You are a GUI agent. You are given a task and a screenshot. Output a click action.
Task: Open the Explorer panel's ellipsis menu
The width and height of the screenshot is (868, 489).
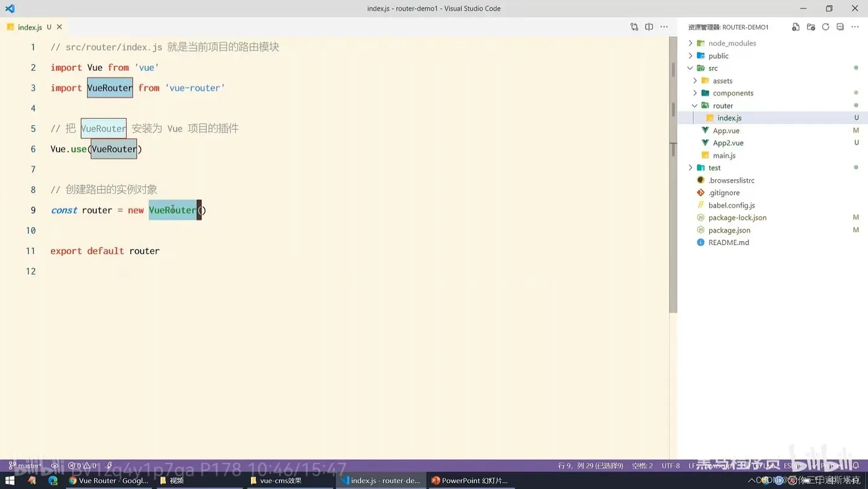pos(856,27)
